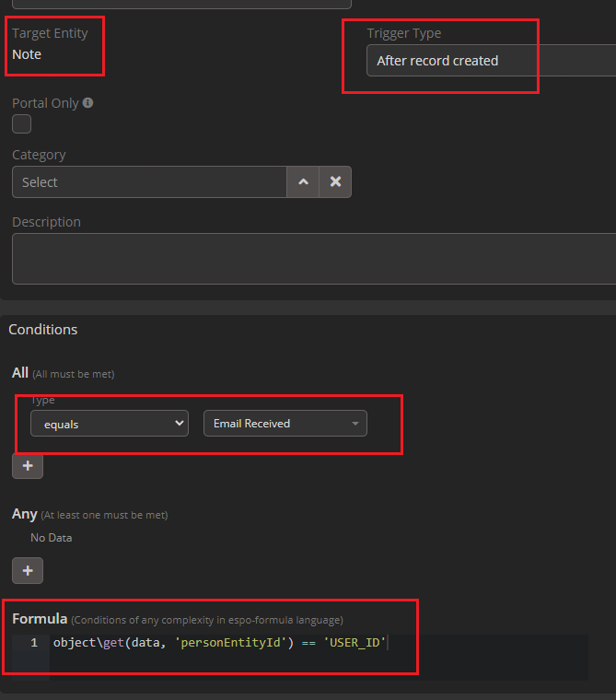This screenshot has height=700, width=616.
Task: Focus the Description text area
Action: pos(313,259)
